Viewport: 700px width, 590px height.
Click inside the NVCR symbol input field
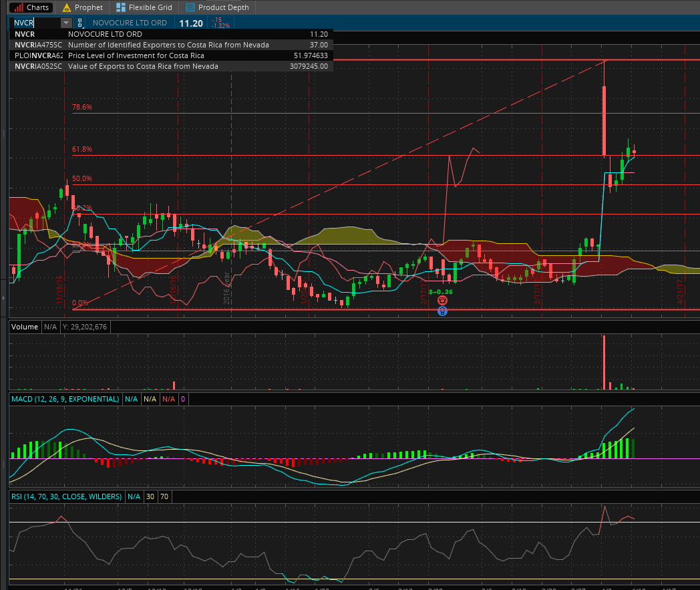click(37, 23)
